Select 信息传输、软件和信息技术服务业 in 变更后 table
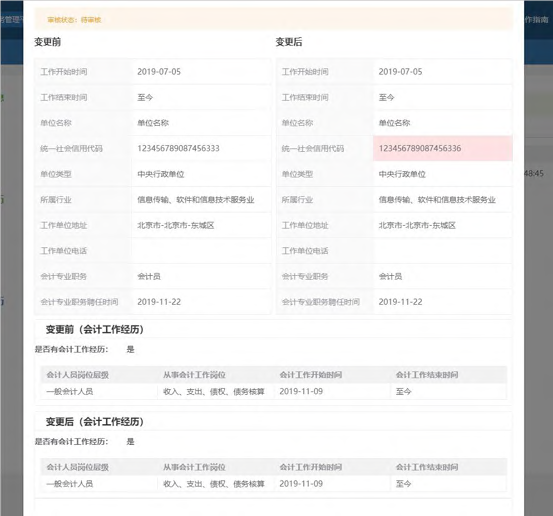 click(437, 200)
